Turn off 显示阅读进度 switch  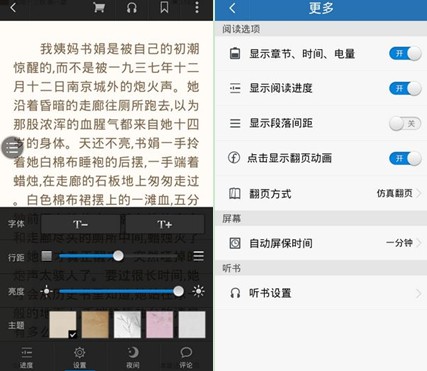click(x=405, y=88)
